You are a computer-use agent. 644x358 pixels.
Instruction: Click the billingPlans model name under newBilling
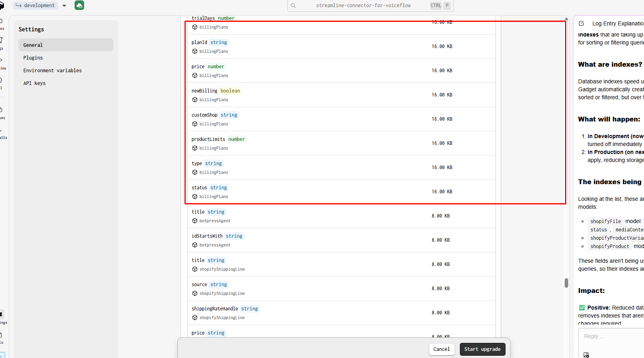tap(214, 100)
